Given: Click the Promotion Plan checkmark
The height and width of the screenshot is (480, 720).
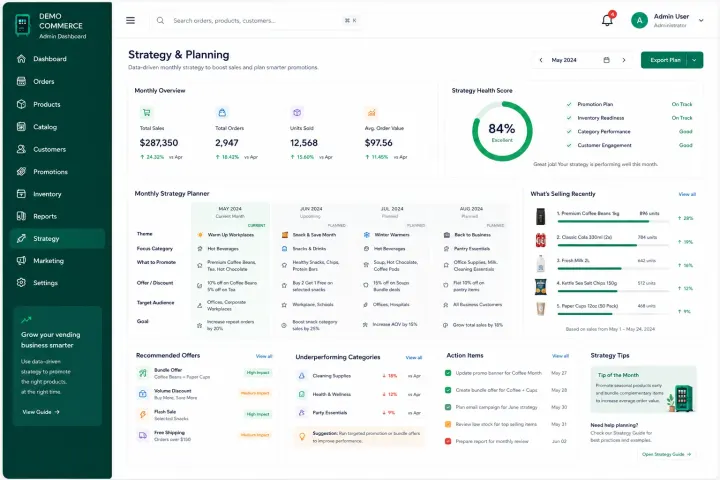Looking at the screenshot, I should click(x=569, y=104).
